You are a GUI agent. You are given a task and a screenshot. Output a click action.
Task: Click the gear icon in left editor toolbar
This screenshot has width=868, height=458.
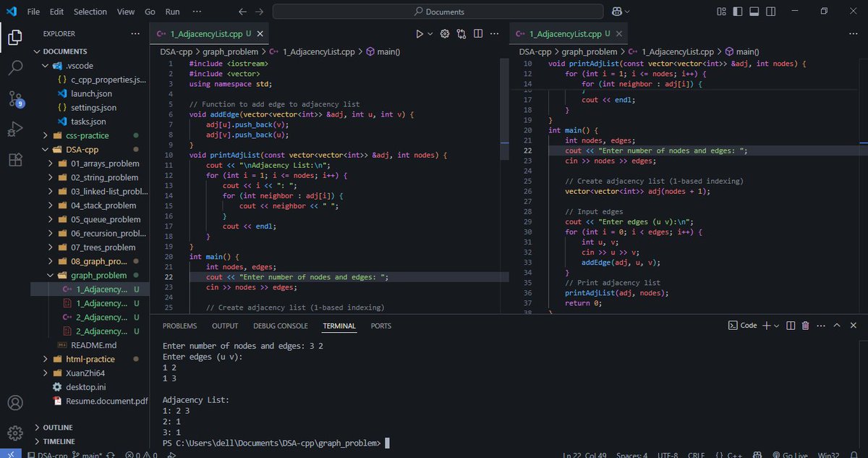click(445, 33)
